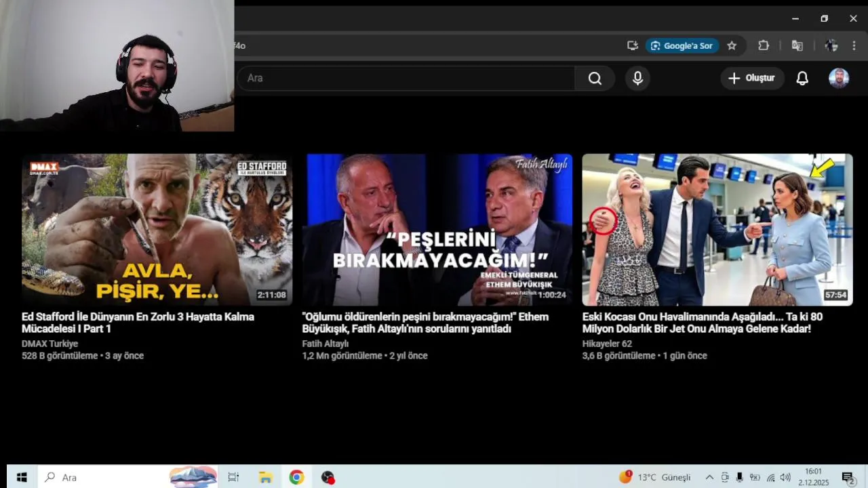
Task: Open the Fatih Altaylı interview thumbnail
Action: (x=437, y=230)
